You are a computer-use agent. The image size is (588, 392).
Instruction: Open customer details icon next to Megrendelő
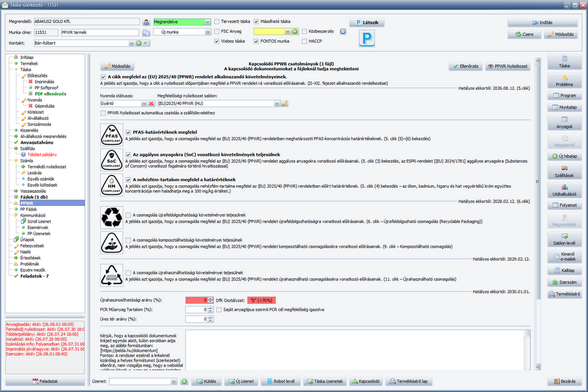[x=146, y=22]
